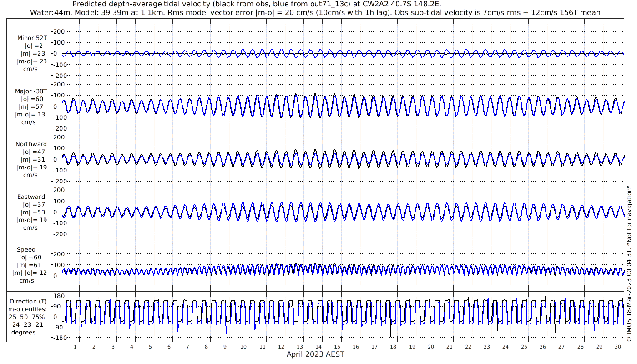
Task: Click the '200' tick of the Minor panel axis
Action: [x=59, y=31]
